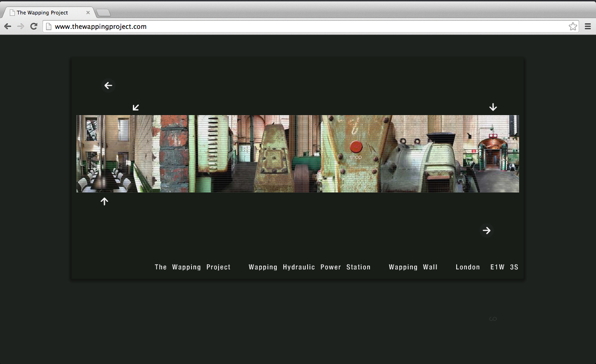Close The Wapping Project tab
This screenshot has width=596, height=364.
click(x=88, y=13)
